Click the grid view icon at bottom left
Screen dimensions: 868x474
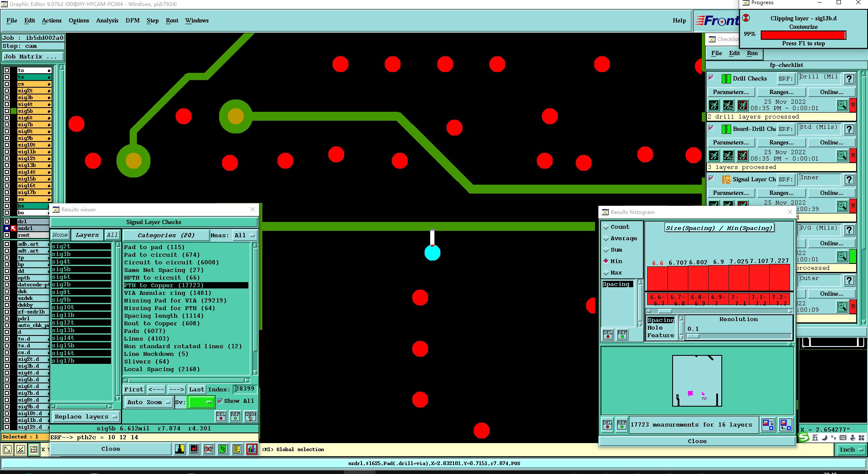[33, 449]
